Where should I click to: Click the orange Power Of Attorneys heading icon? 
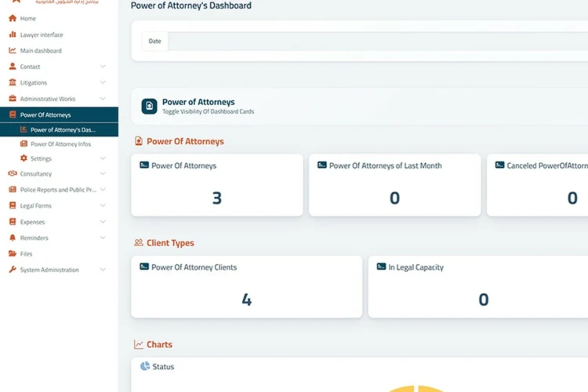tap(138, 141)
